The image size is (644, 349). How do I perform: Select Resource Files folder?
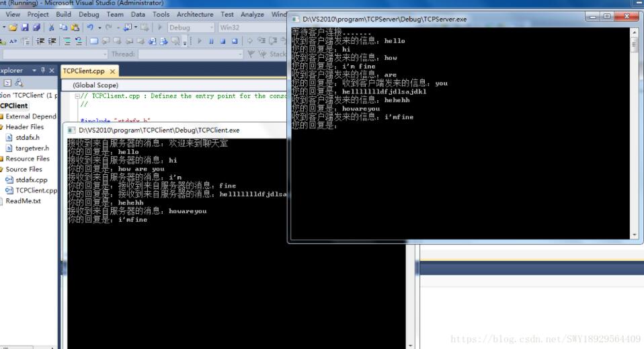click(27, 159)
